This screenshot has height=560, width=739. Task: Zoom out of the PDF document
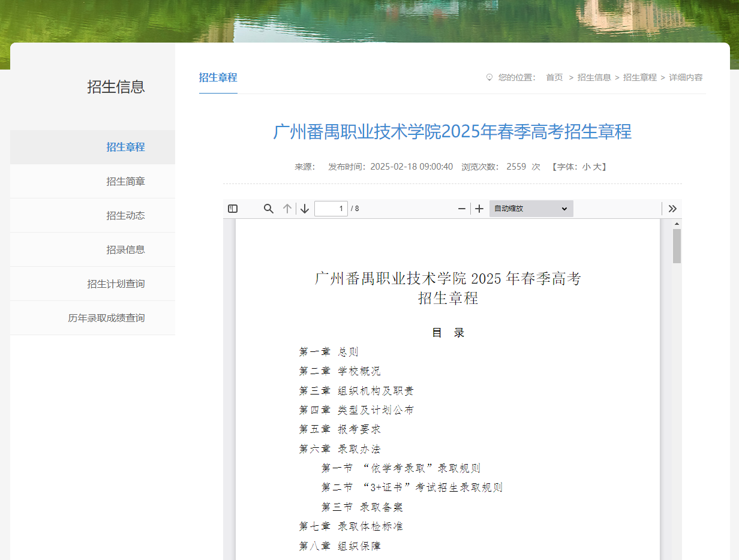point(461,208)
